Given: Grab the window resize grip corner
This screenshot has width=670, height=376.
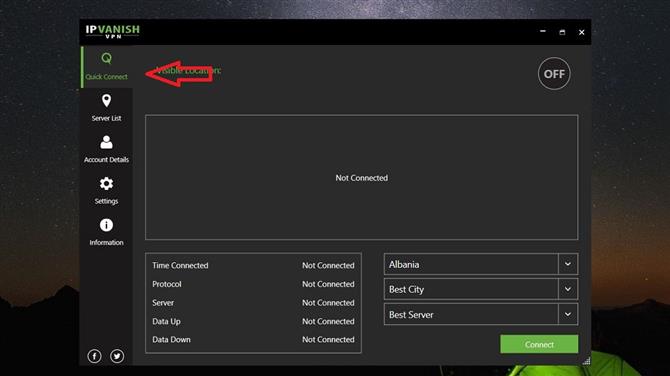Looking at the screenshot, I should [x=587, y=361].
